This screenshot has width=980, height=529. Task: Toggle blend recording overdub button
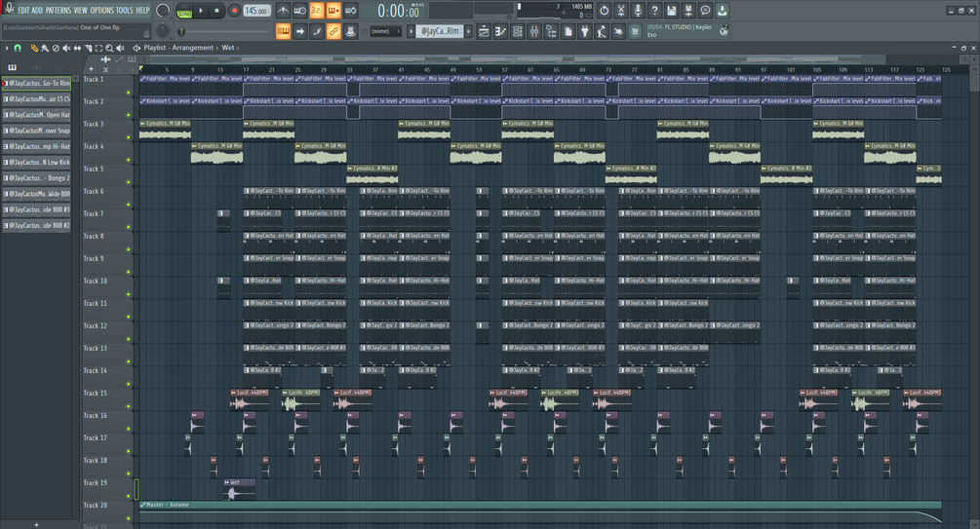pos(333,11)
